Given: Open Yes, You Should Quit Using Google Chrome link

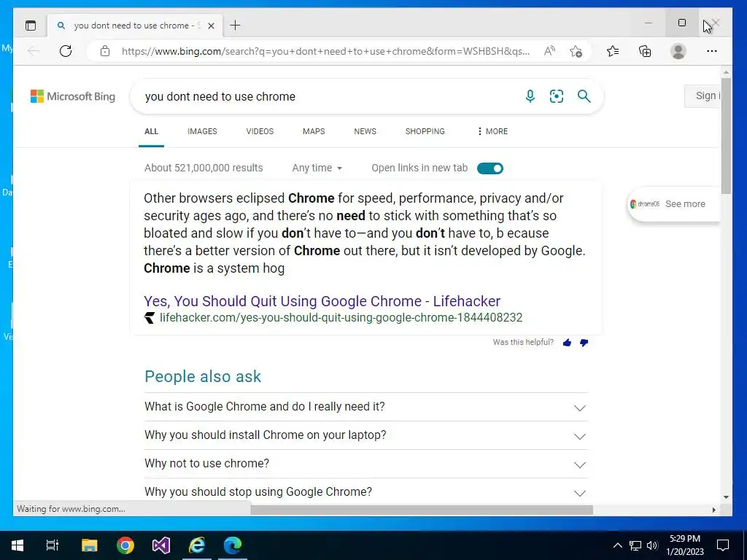Looking at the screenshot, I should [322, 301].
